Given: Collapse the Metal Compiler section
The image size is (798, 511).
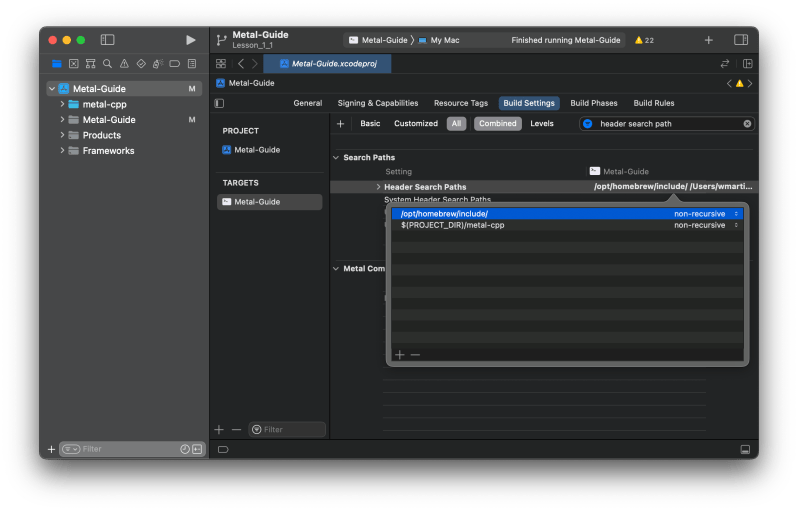Looking at the screenshot, I should tap(336, 269).
